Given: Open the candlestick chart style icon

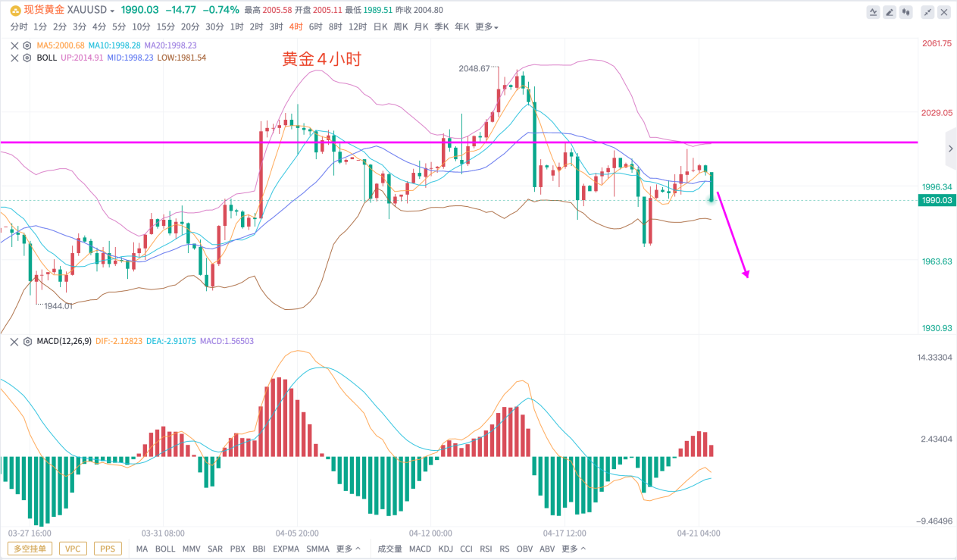Looking at the screenshot, I should tap(906, 12).
